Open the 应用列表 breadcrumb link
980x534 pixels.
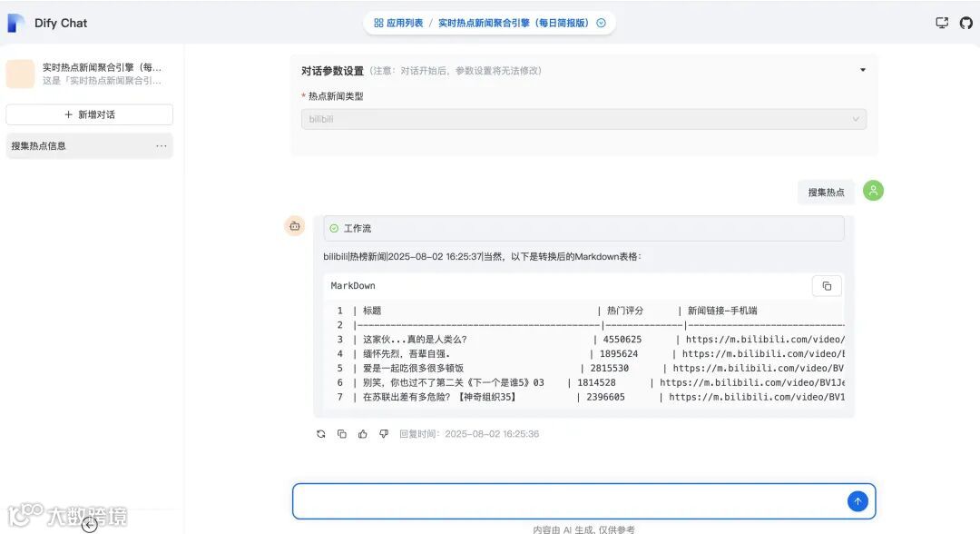[398, 23]
